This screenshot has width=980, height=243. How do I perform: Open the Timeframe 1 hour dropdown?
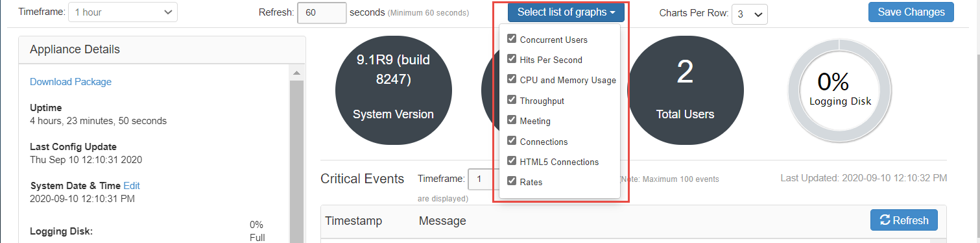click(123, 12)
